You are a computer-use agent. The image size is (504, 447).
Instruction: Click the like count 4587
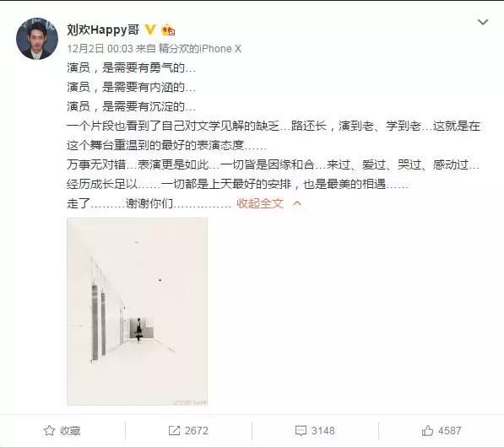point(449,431)
